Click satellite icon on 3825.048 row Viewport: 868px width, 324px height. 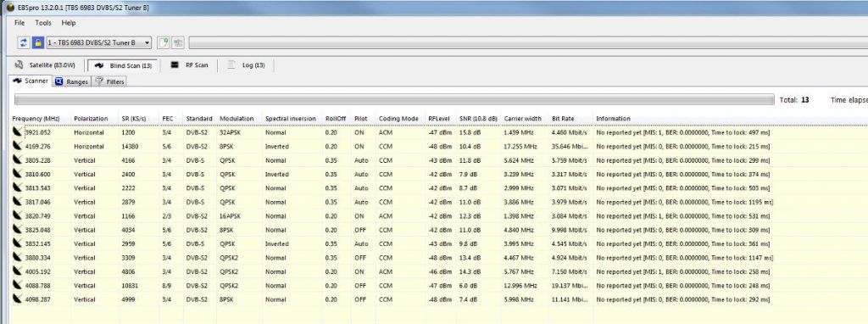[18, 229]
